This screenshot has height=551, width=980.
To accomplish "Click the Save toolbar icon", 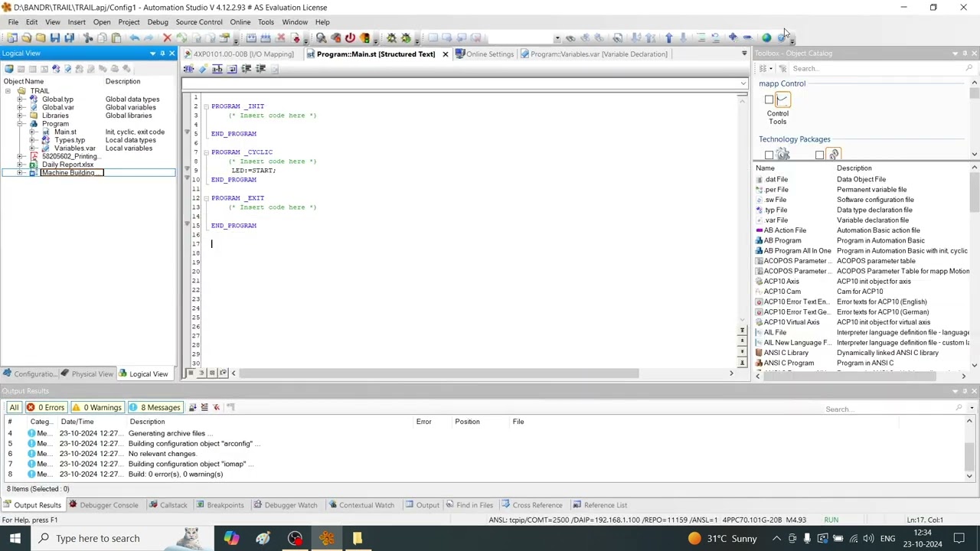I will click(55, 37).
